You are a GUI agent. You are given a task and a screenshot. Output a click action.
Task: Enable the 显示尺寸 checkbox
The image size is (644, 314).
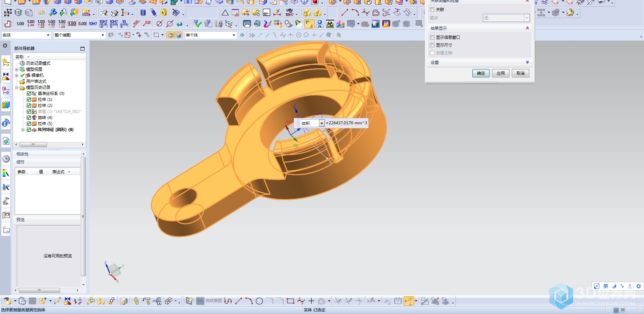tap(432, 45)
